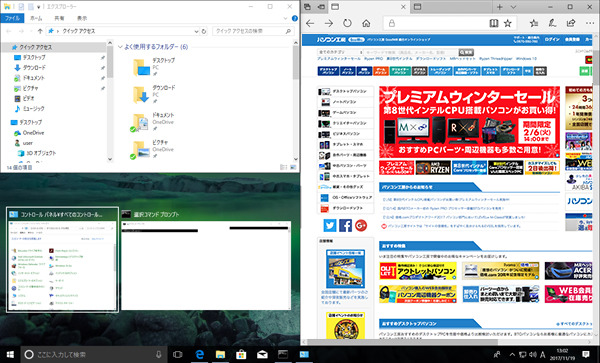Open Explorer address history dropdown
This screenshot has height=363, width=600.
click(x=196, y=31)
